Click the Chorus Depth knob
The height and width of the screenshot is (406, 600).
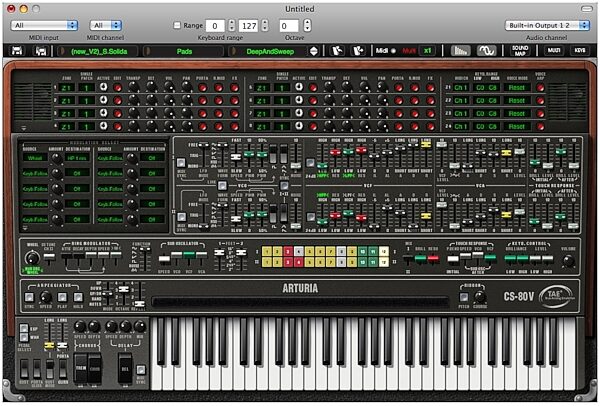(x=94, y=326)
